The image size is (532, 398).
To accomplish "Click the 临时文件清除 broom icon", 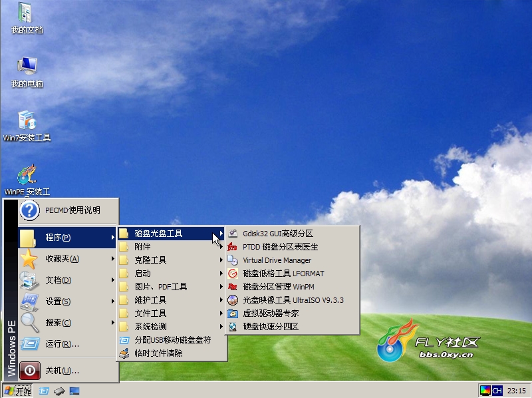I will (x=124, y=353).
